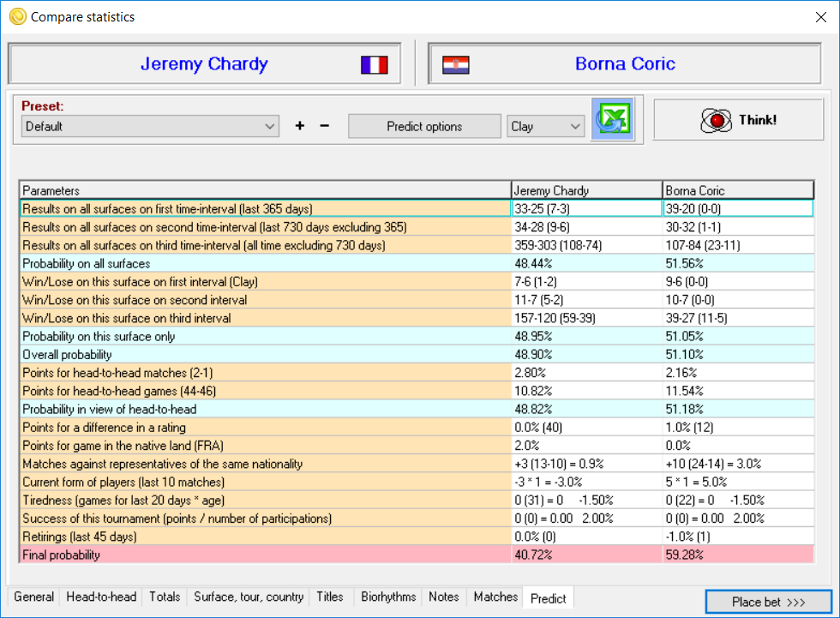The width and height of the screenshot is (840, 618).
Task: Click Coric's final probability 59.28%
Action: click(x=738, y=555)
